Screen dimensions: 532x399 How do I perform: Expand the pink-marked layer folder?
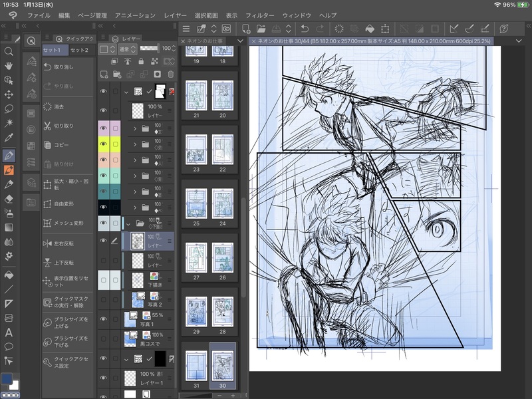point(135,128)
